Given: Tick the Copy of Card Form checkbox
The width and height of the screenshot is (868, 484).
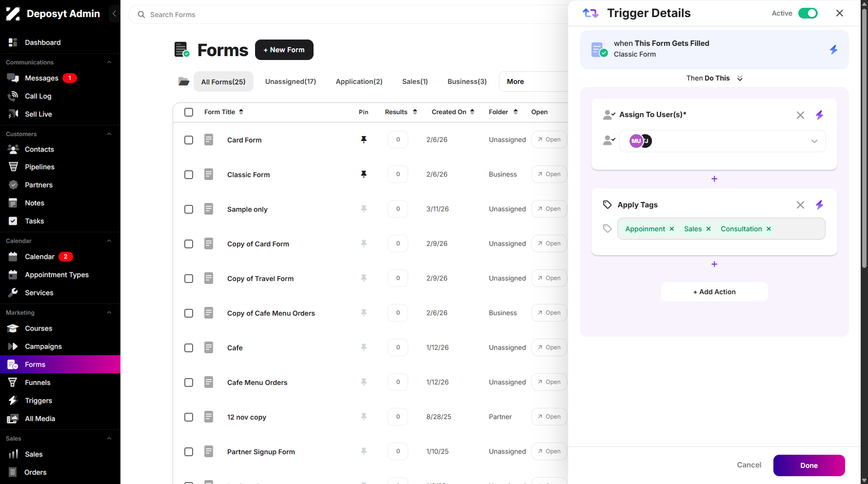Looking at the screenshot, I should [189, 244].
